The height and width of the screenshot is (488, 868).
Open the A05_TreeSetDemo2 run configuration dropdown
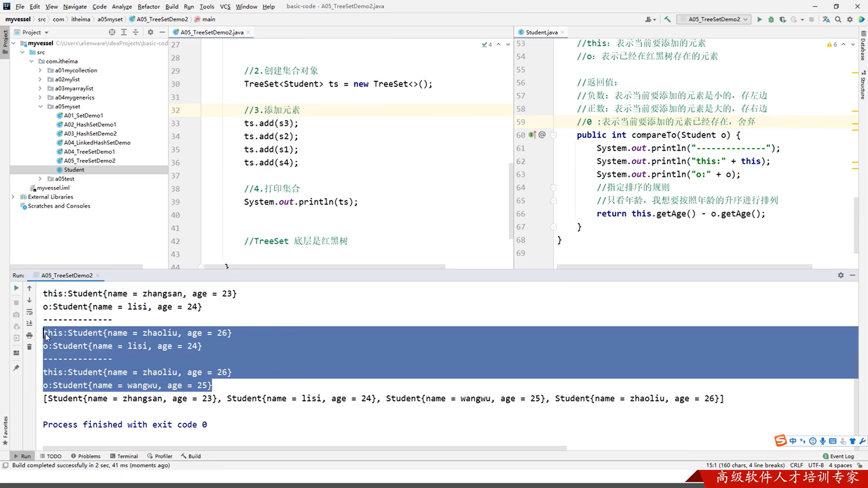pyautogui.click(x=714, y=19)
